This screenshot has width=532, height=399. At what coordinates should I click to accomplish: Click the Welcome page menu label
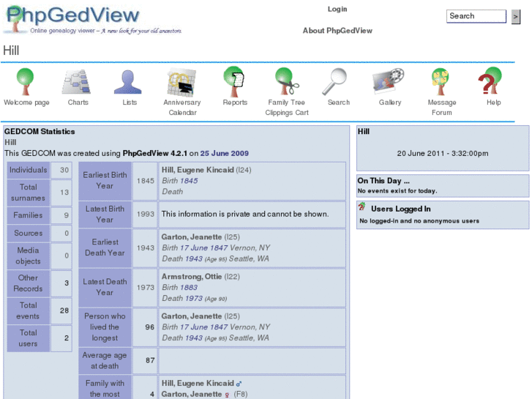pos(26,102)
